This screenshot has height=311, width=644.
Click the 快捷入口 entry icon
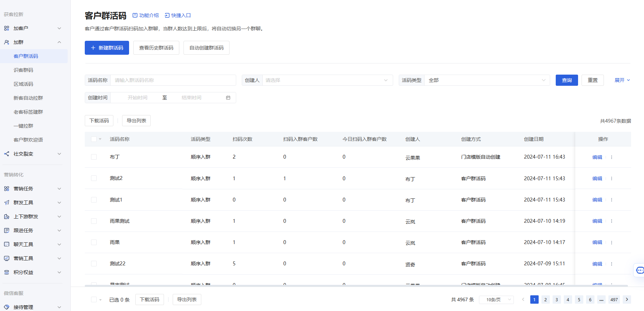(x=167, y=15)
